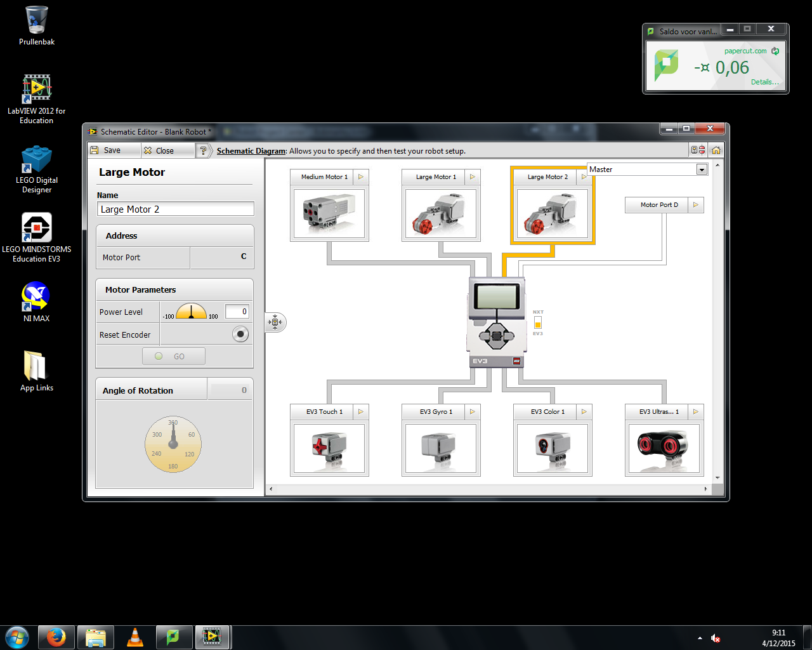This screenshot has height=650, width=812.
Task: Open Firefox from the taskbar
Action: coord(56,637)
